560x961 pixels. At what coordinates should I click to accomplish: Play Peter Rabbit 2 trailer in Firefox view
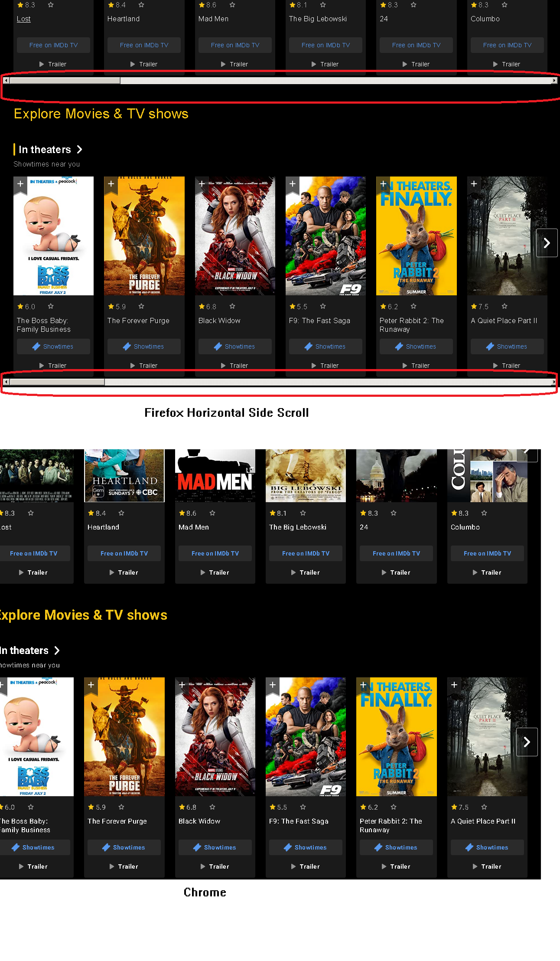pos(416,366)
